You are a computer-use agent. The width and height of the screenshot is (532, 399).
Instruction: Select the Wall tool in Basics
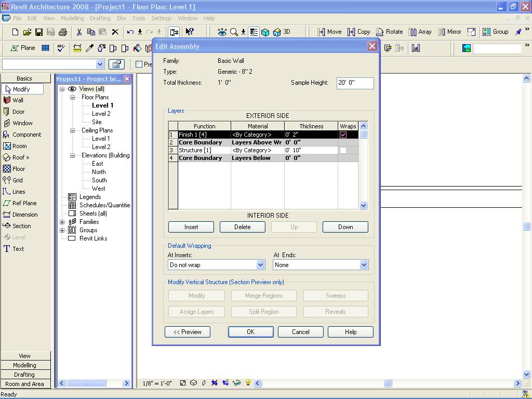click(18, 100)
